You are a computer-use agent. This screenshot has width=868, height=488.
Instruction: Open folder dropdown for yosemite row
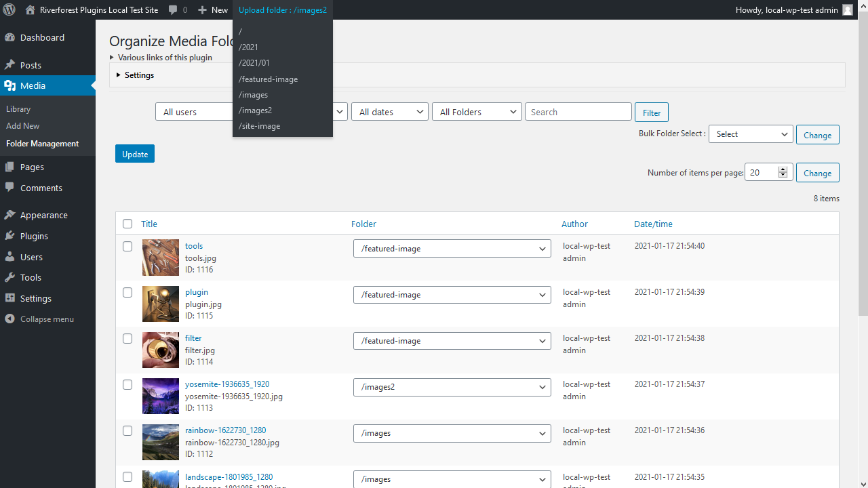(x=452, y=387)
